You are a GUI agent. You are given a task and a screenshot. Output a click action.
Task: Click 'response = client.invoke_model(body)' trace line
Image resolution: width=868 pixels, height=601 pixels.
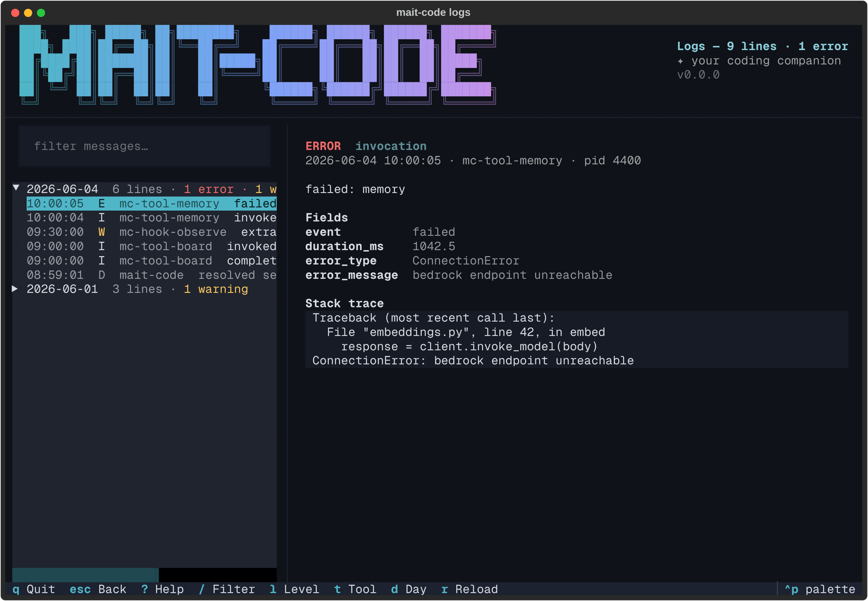[x=469, y=346]
